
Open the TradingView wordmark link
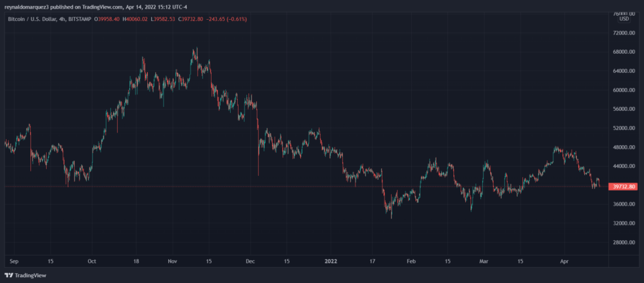(30, 275)
